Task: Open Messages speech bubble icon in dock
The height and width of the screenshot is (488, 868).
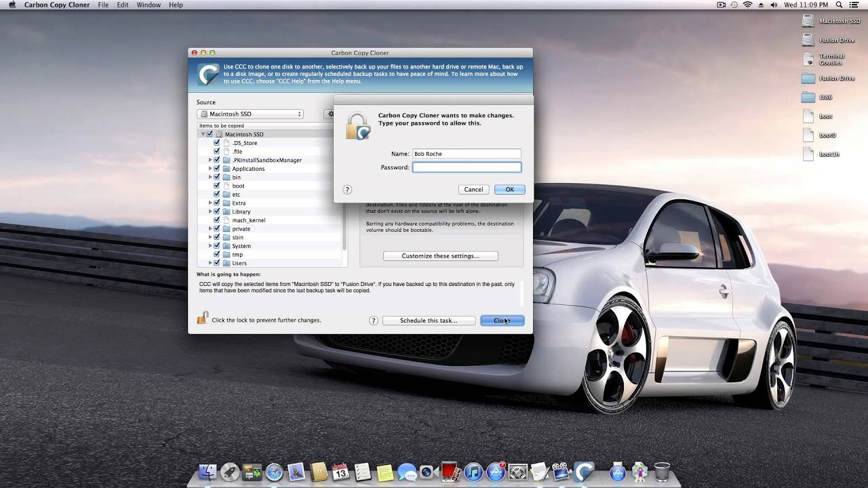Action: point(407,472)
